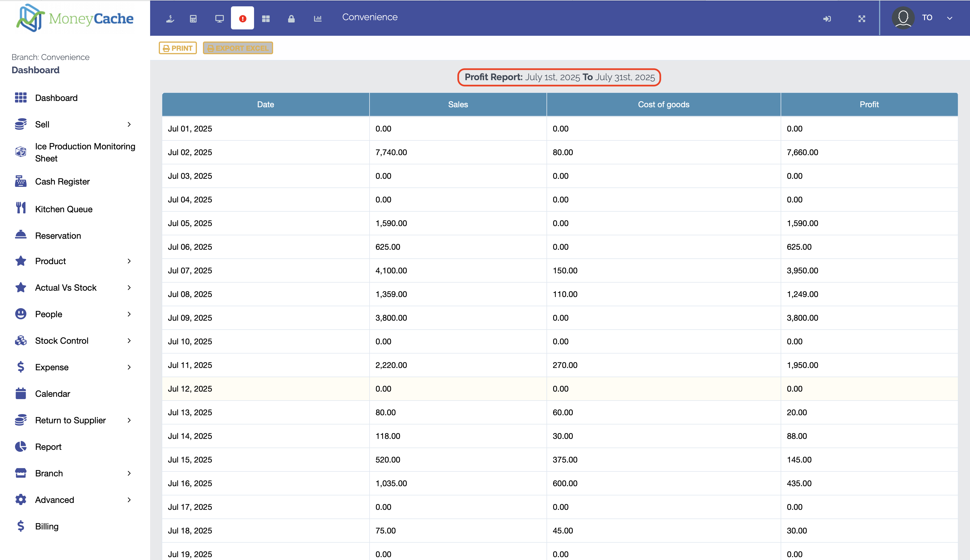The width and height of the screenshot is (970, 560).
Task: Click the four-square grid icon in top bar
Action: 266,18
